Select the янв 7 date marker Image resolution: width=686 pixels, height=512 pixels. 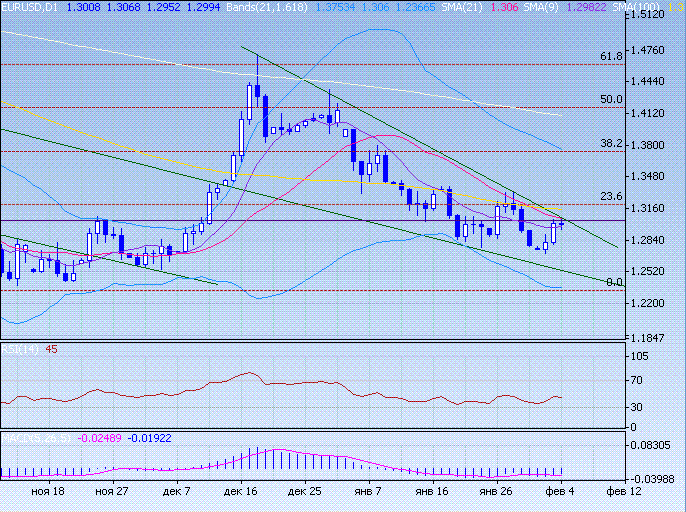tap(370, 492)
